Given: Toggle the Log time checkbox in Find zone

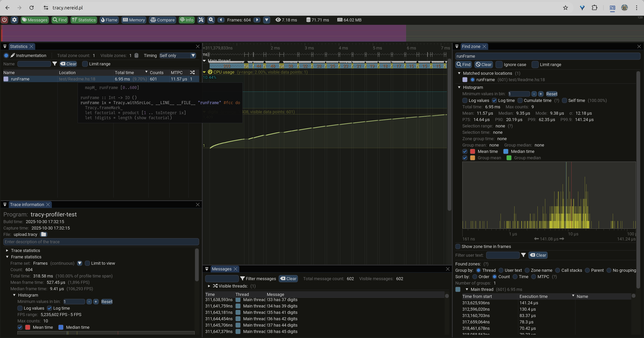Looking at the screenshot, I should 494,100.
